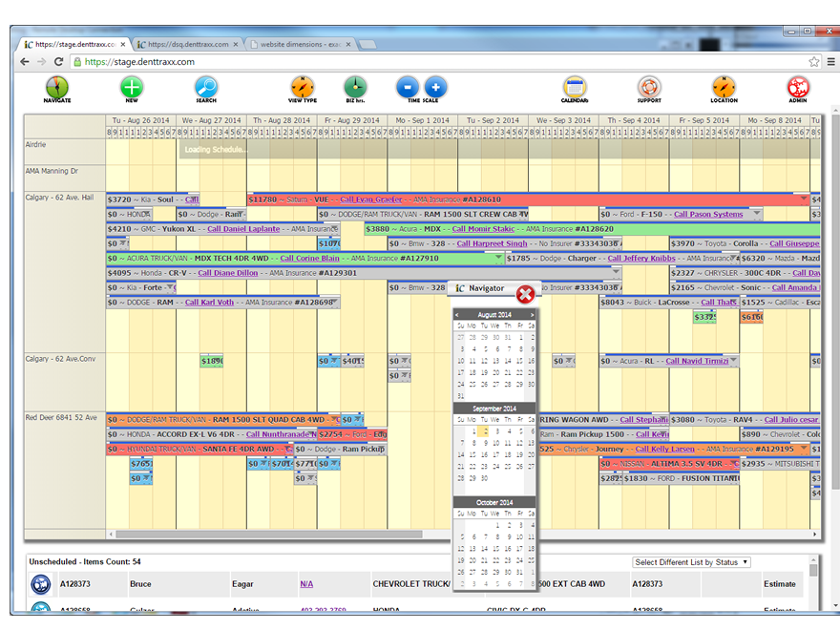Go to previous month in Navigator calendar

point(457,314)
